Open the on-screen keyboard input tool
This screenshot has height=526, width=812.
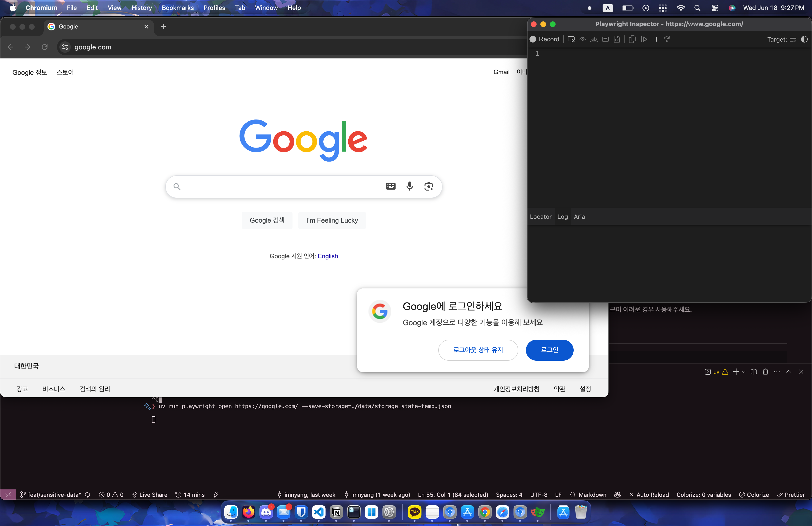coord(391,186)
